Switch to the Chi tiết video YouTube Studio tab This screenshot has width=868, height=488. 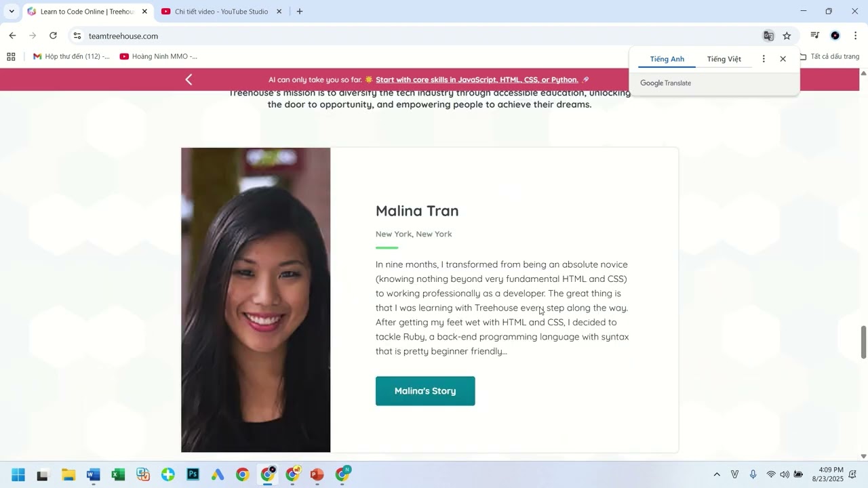221,12
